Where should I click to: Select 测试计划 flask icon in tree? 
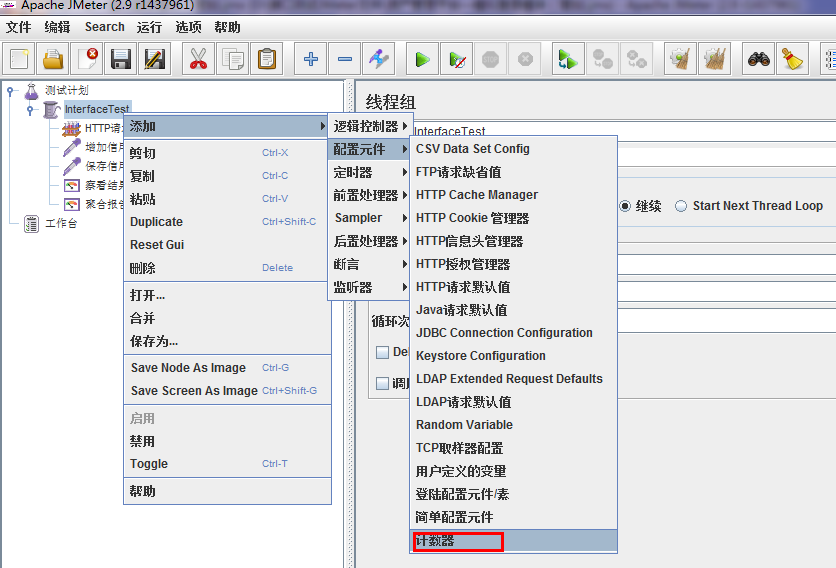tap(31, 91)
